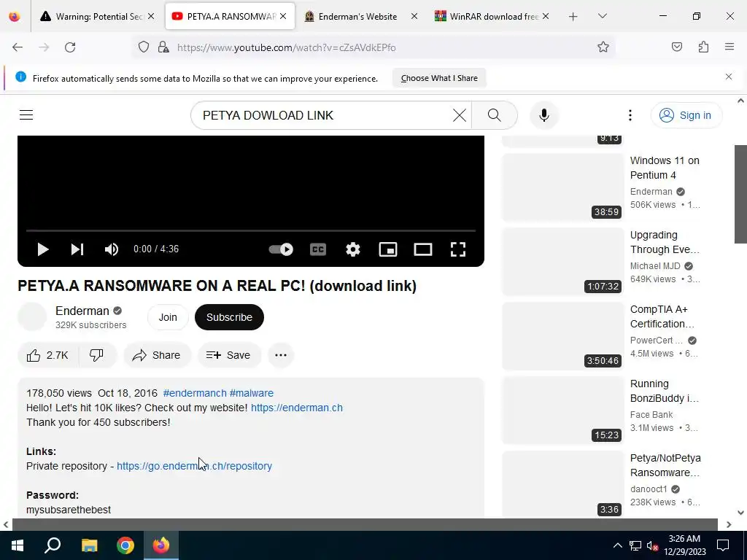Image resolution: width=747 pixels, height=560 pixels.
Task: Subscribe to Enderman channel
Action: [229, 317]
